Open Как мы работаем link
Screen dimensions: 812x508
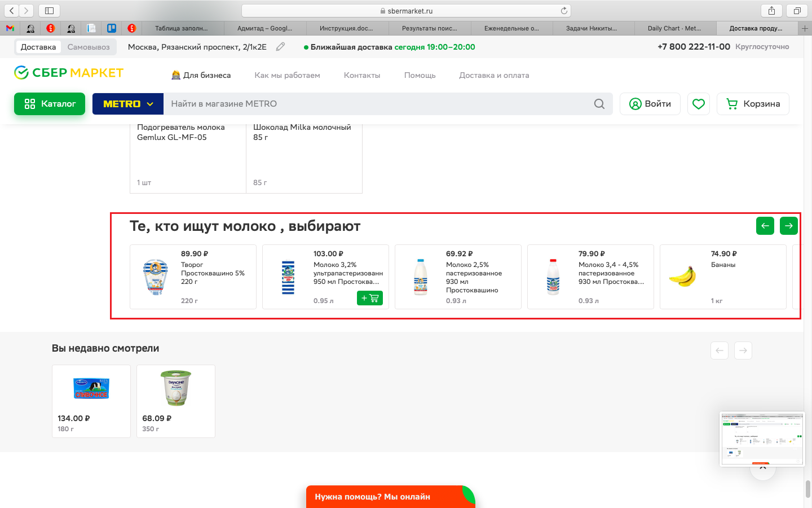(x=287, y=75)
